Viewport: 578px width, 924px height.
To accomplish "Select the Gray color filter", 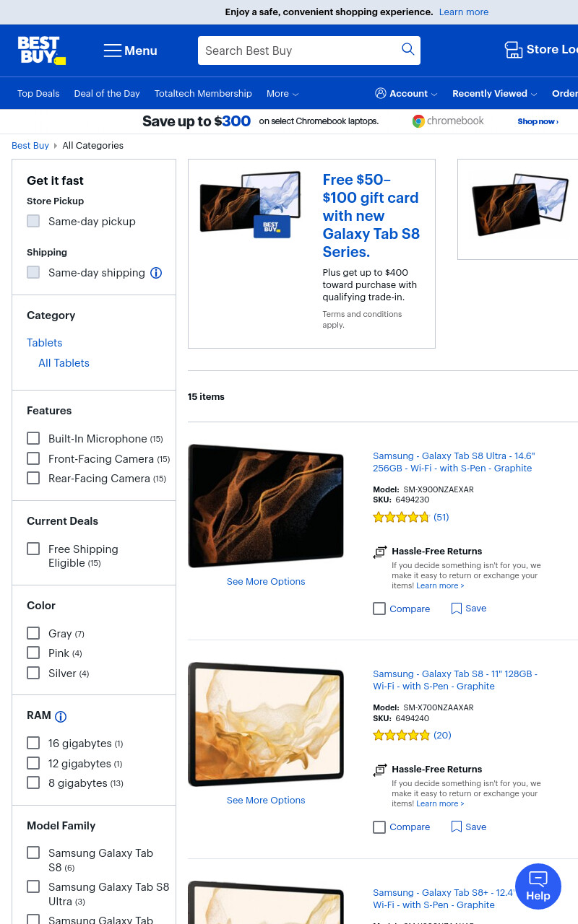I will pyautogui.click(x=33, y=633).
